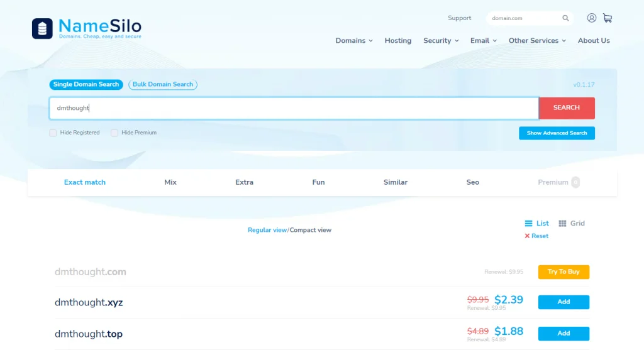Click the red X Reset icon
The width and height of the screenshot is (644, 350).
pyautogui.click(x=527, y=236)
